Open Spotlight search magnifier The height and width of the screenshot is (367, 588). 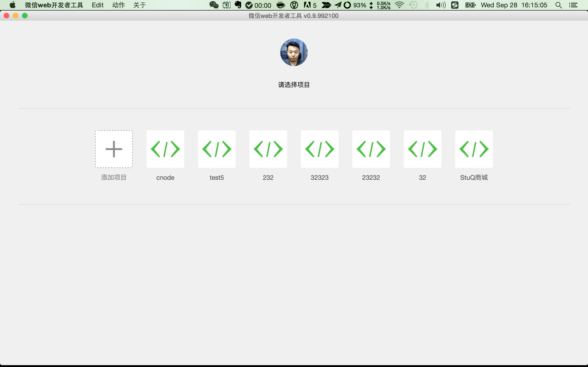(x=559, y=5)
